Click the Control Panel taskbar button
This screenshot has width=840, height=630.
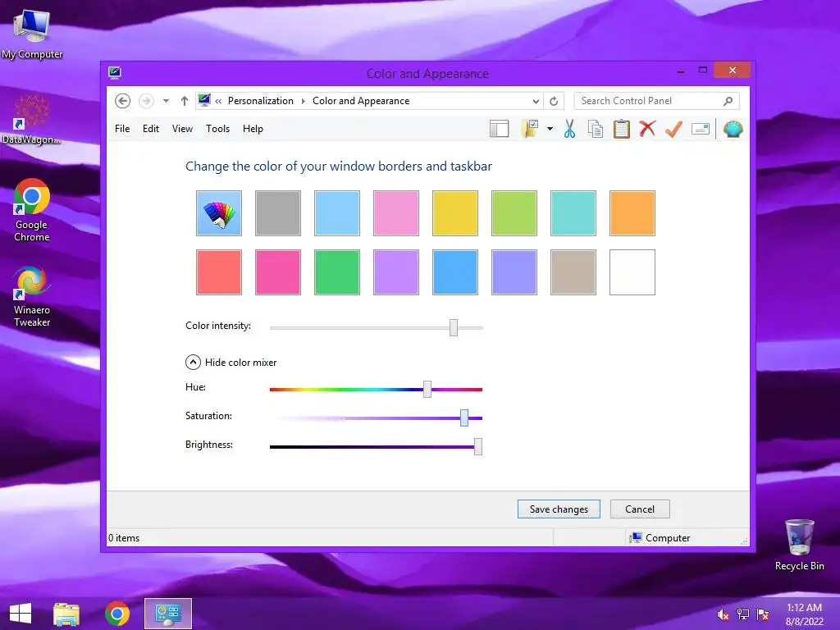[x=167, y=614]
